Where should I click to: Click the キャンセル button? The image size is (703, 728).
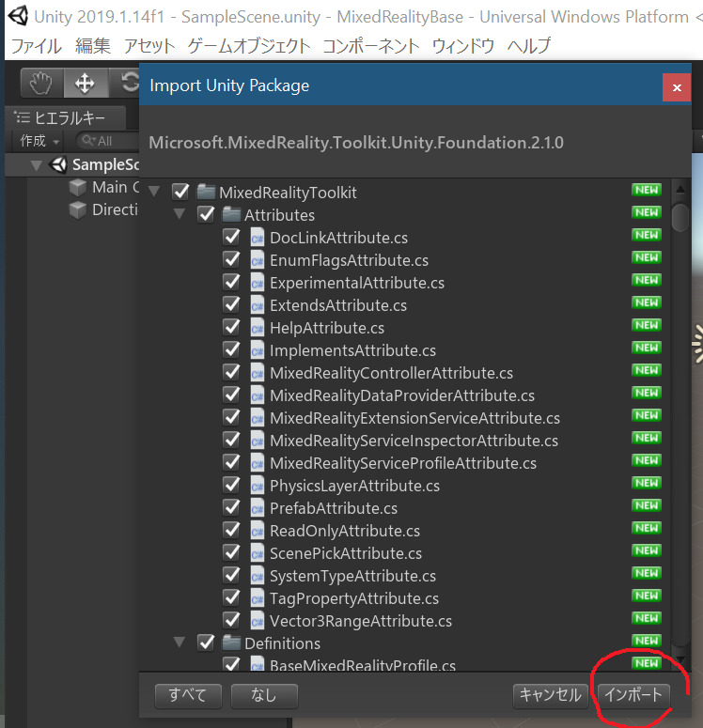tap(551, 695)
